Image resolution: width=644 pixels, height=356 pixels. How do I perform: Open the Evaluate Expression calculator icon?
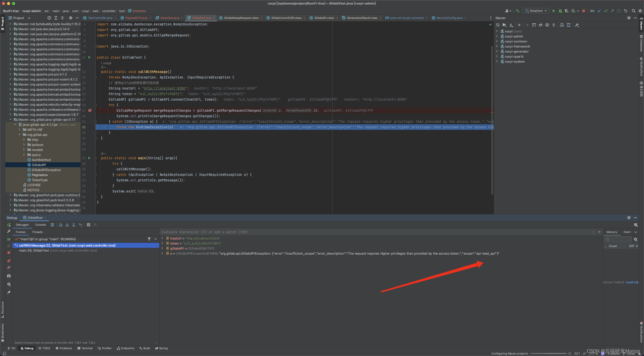(89, 225)
